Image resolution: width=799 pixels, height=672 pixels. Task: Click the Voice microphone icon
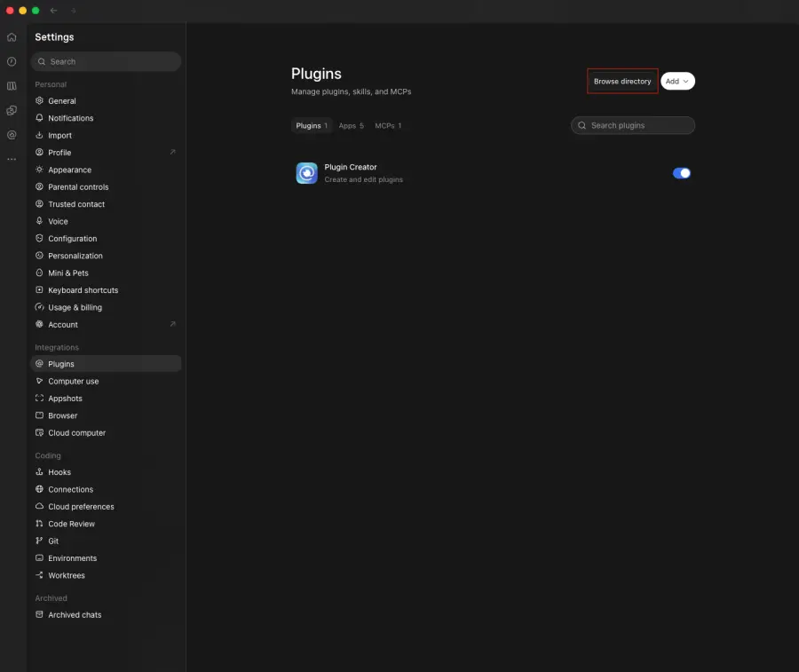coord(39,221)
